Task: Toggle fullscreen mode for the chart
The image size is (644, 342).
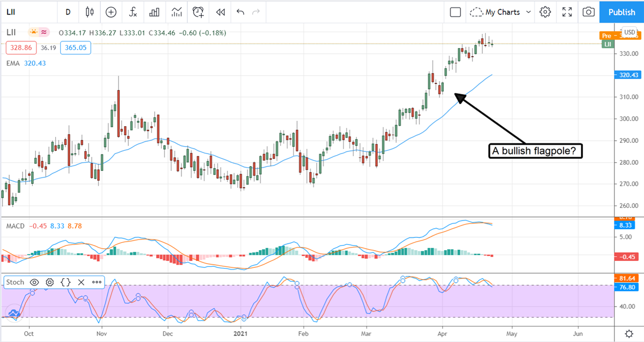Action: [567, 12]
